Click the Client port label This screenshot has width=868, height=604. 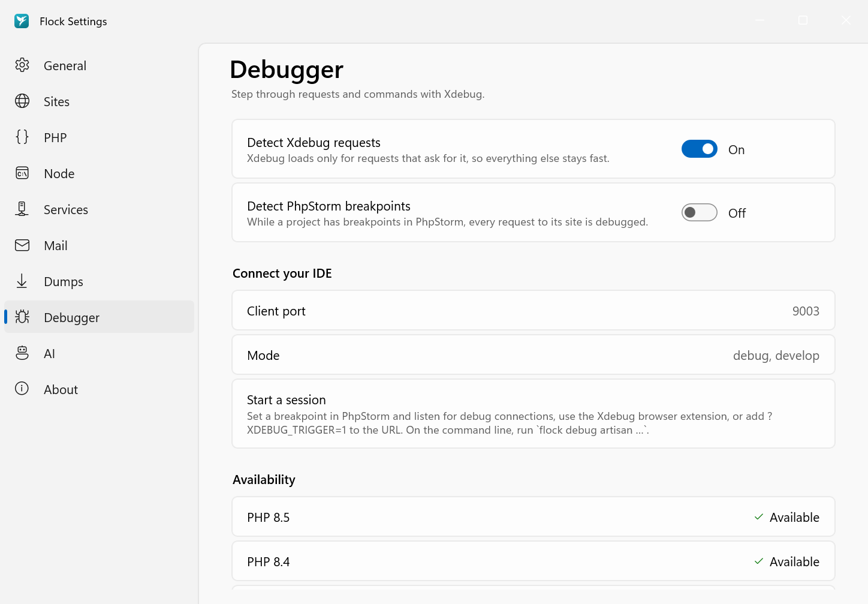tap(276, 311)
